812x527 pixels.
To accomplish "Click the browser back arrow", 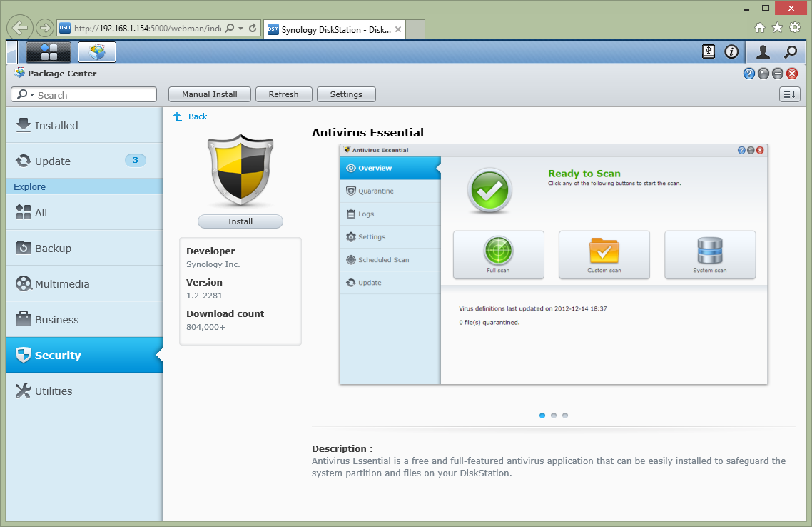I will (20, 28).
